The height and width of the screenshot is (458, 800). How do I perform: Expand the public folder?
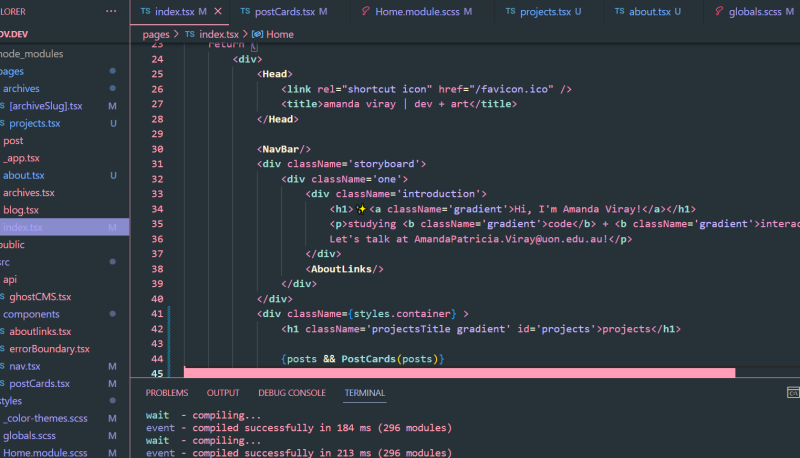pyautogui.click(x=13, y=245)
